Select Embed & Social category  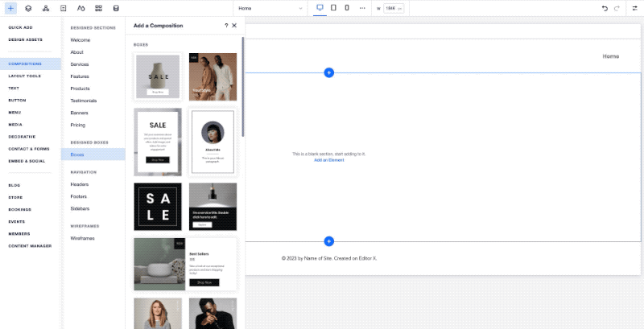coord(27,161)
